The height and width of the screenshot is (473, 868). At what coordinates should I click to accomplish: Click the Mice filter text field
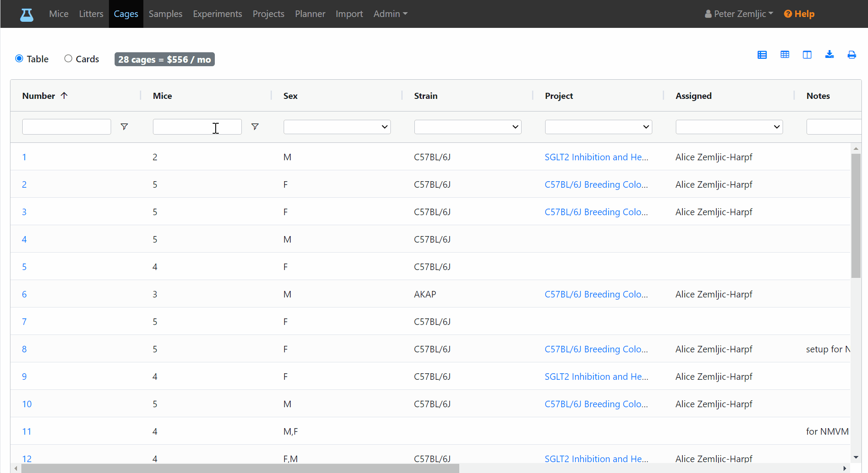(197, 127)
